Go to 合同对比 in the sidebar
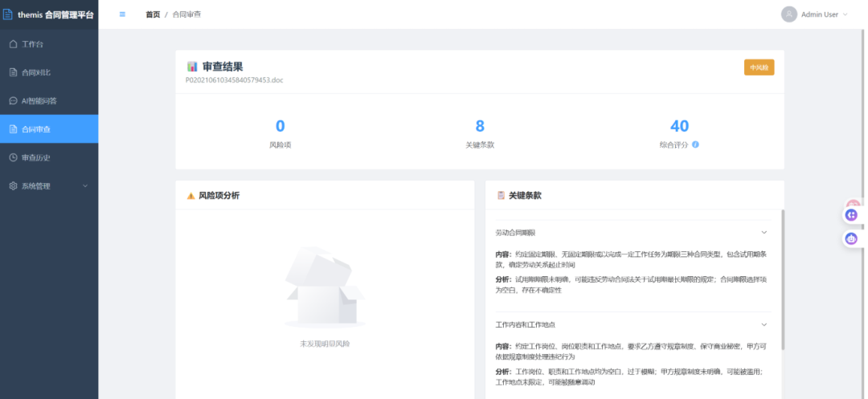Viewport: 868px width, 399px height. tap(49, 72)
